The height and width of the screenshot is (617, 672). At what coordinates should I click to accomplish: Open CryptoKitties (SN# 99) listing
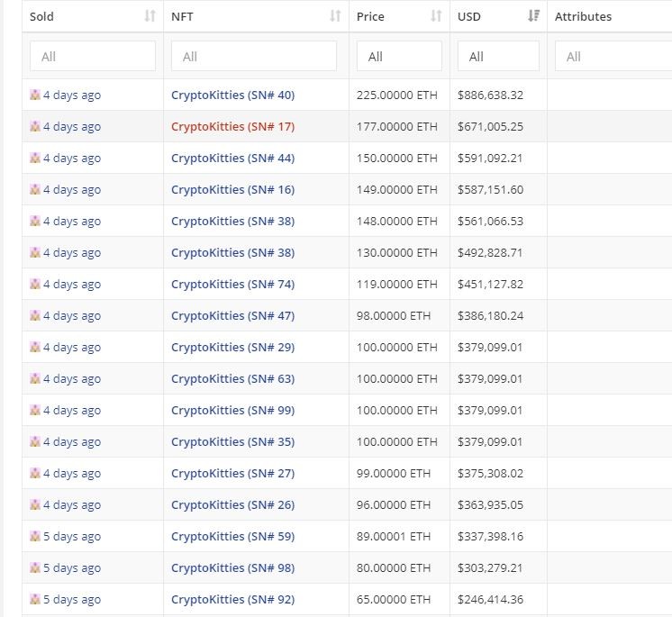click(232, 410)
